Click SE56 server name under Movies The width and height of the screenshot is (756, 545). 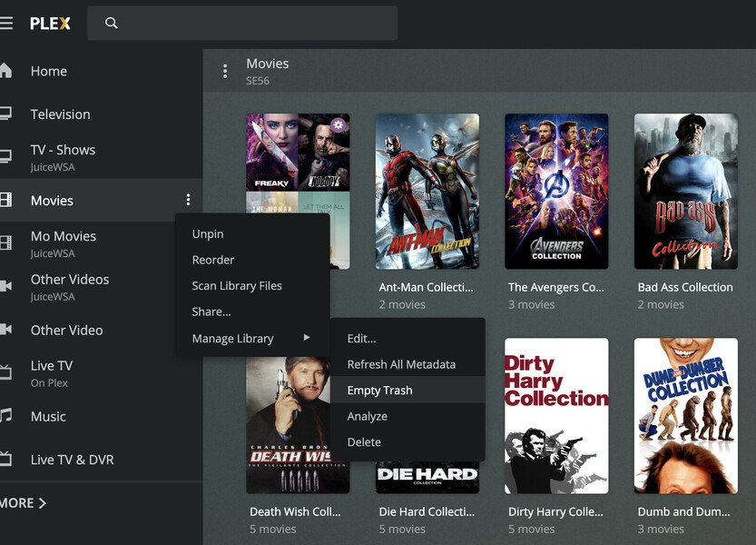pos(258,81)
